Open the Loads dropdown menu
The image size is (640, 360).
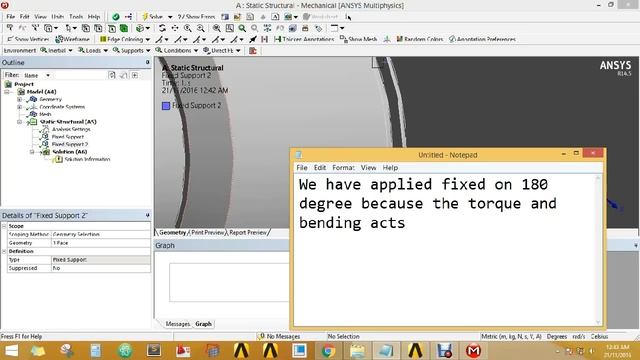click(x=93, y=51)
